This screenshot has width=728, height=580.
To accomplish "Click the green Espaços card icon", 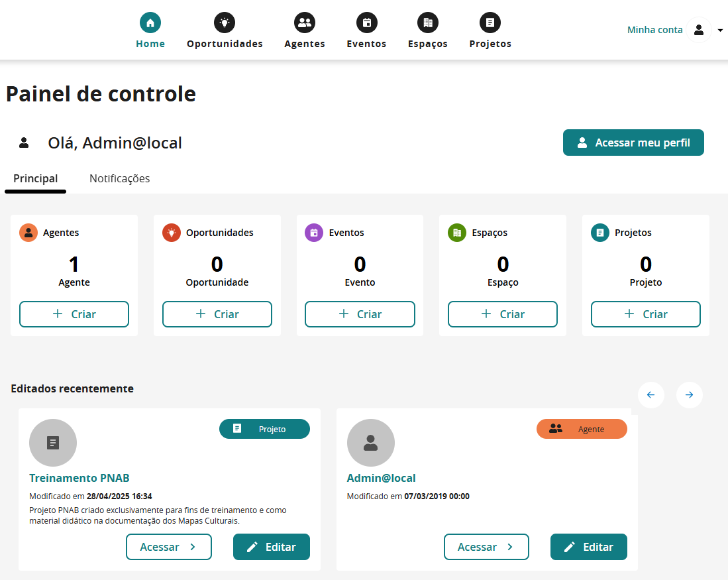I will (456, 233).
